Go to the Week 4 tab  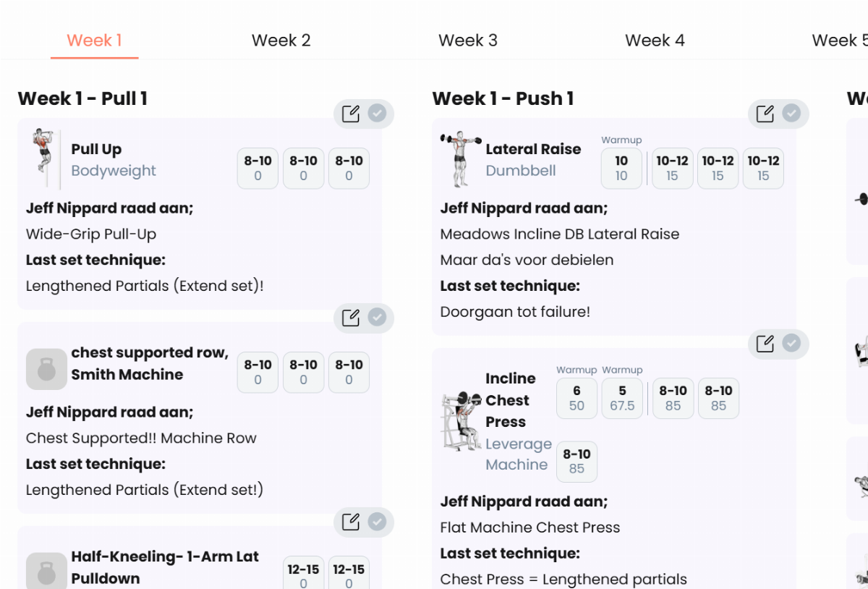click(655, 41)
